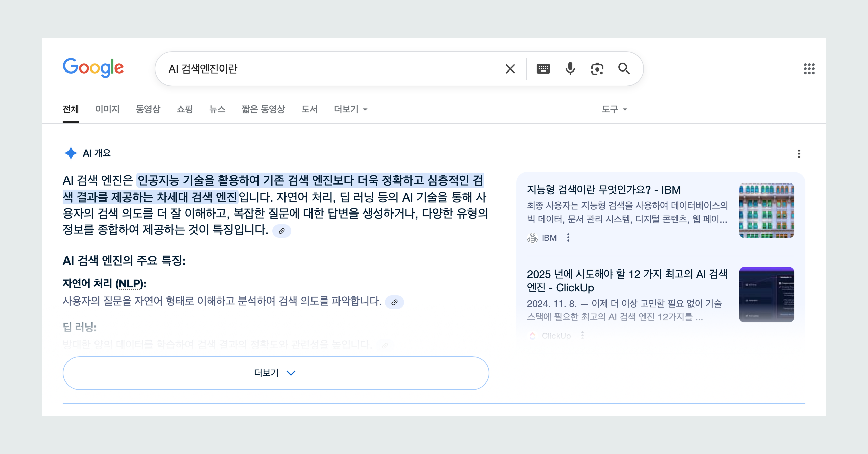Screen dimensions: 868x454
Task: Clear the search query with the X icon
Action: pos(510,69)
